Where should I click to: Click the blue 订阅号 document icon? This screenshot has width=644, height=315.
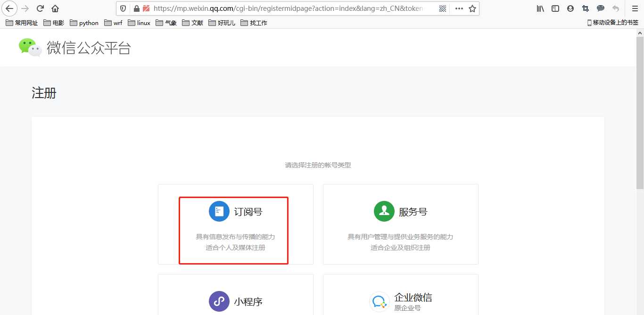[219, 211]
